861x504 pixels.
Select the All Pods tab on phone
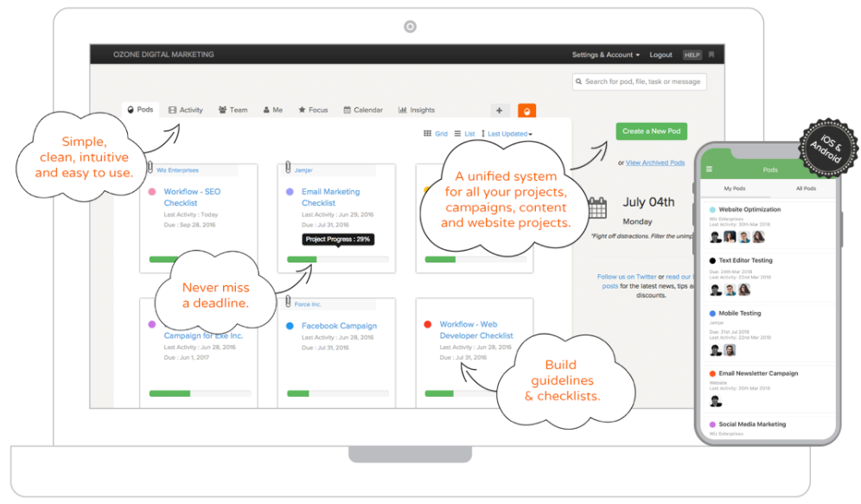point(806,188)
